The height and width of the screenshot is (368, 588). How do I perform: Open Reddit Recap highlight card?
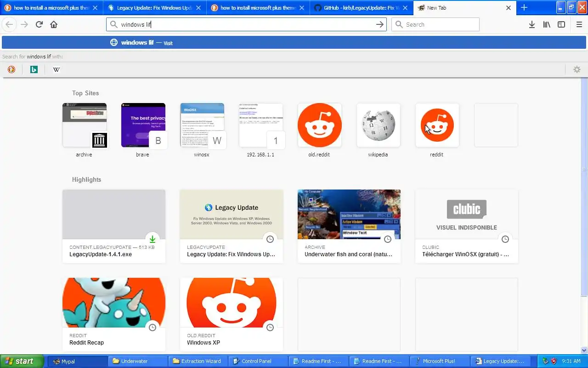pos(114,315)
